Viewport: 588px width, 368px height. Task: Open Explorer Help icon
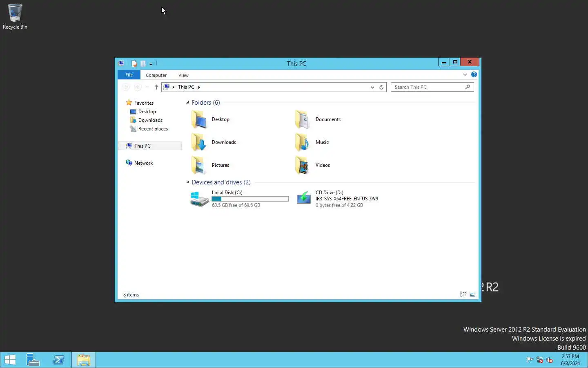(474, 74)
